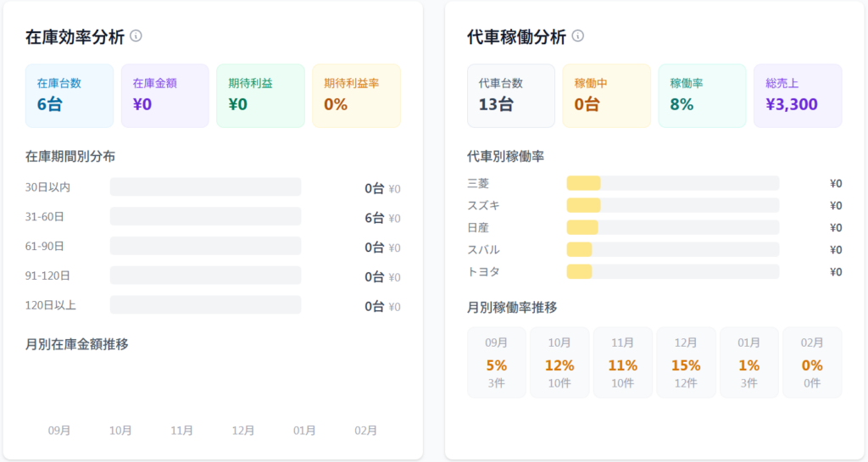Image resolution: width=868 pixels, height=462 pixels.
Task: Select the 在庫台数 6台 summary card
Action: tap(70, 96)
